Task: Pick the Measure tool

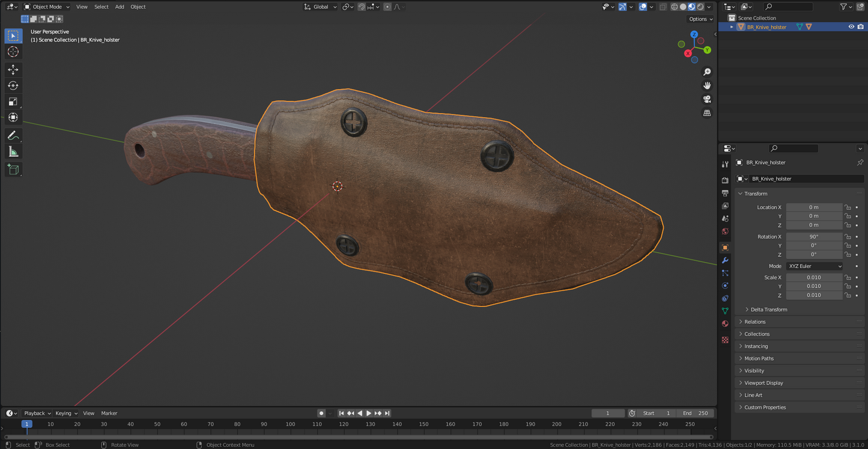Action: (13, 152)
